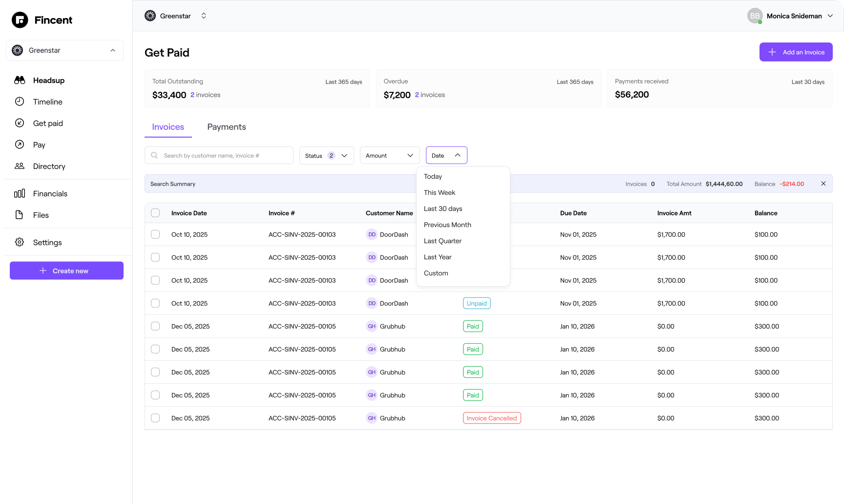
Task: Open Headsup binoculars icon in sidebar
Action: (x=20, y=80)
